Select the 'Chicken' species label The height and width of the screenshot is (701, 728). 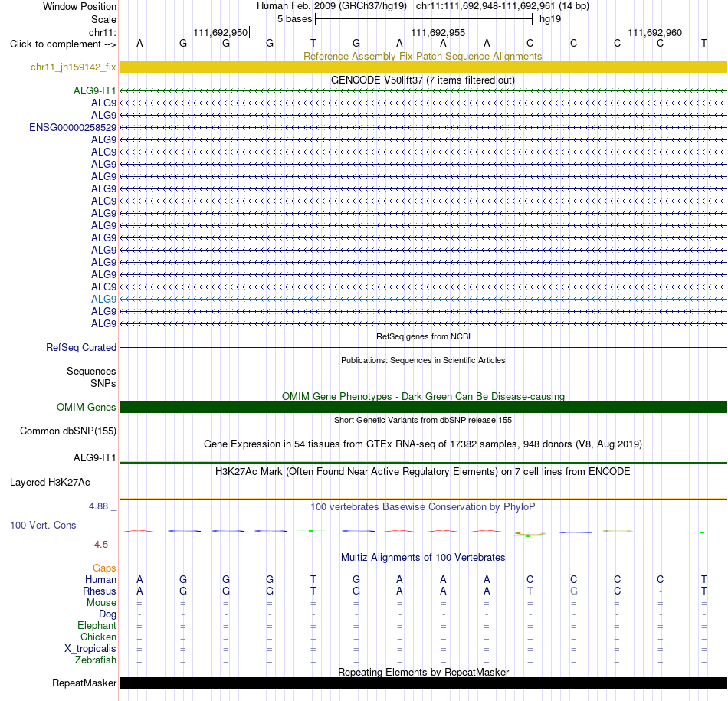(x=98, y=637)
